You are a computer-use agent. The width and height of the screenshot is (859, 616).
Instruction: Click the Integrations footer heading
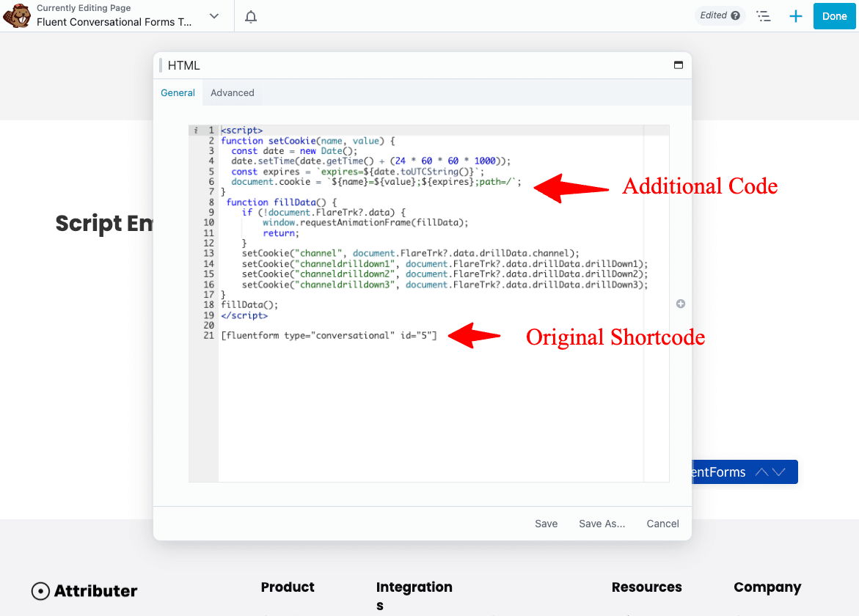414,595
